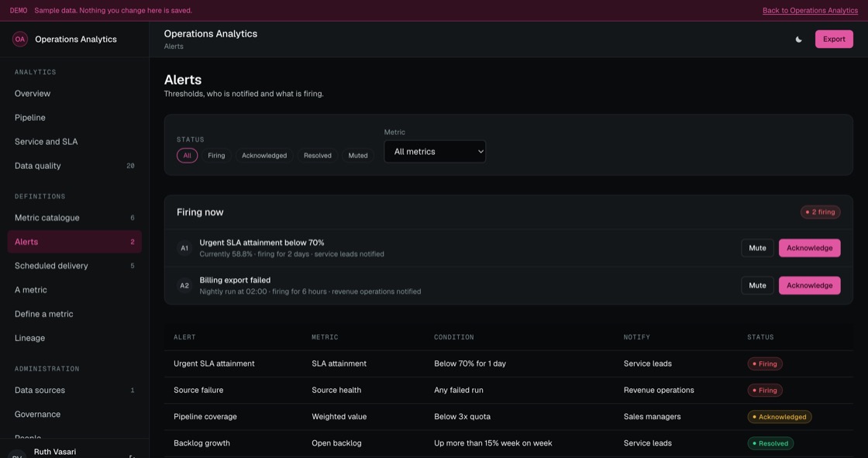Open Lineage page
This screenshot has width=868, height=458.
pyautogui.click(x=74, y=338)
